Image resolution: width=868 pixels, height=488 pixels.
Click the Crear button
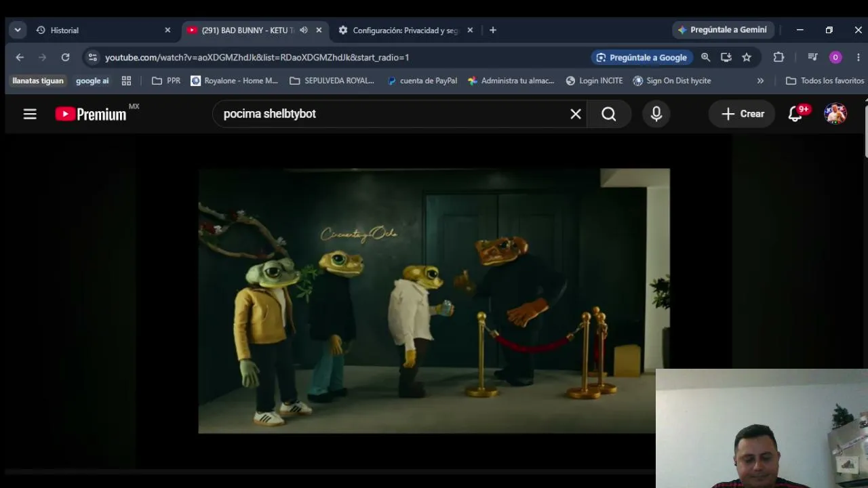click(743, 114)
